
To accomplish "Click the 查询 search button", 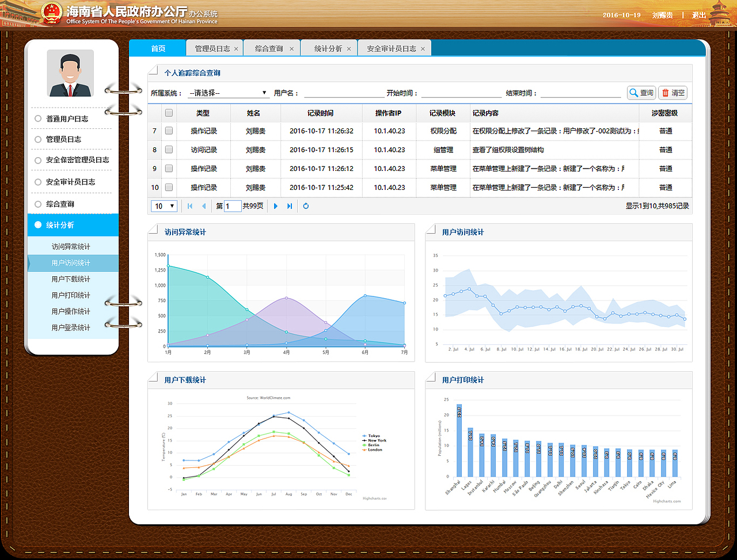I will coord(641,93).
